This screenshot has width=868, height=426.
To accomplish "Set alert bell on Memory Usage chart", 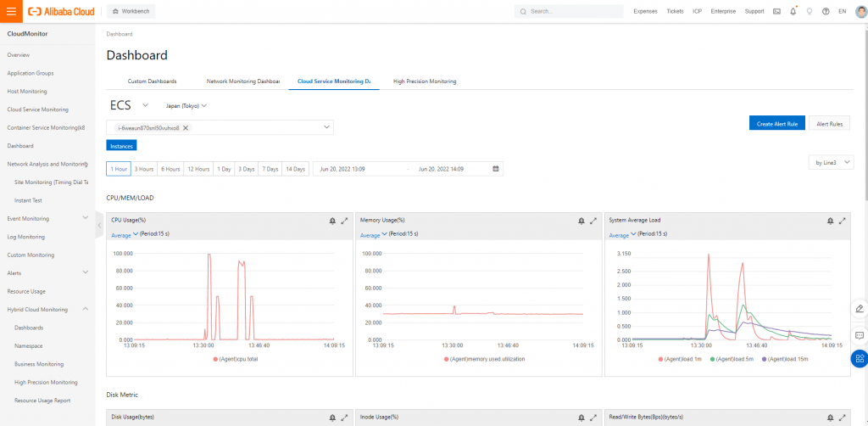I will [581, 221].
